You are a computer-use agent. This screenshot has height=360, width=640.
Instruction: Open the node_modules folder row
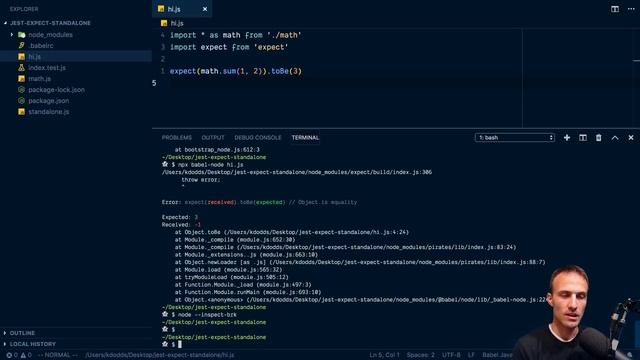coord(76,35)
